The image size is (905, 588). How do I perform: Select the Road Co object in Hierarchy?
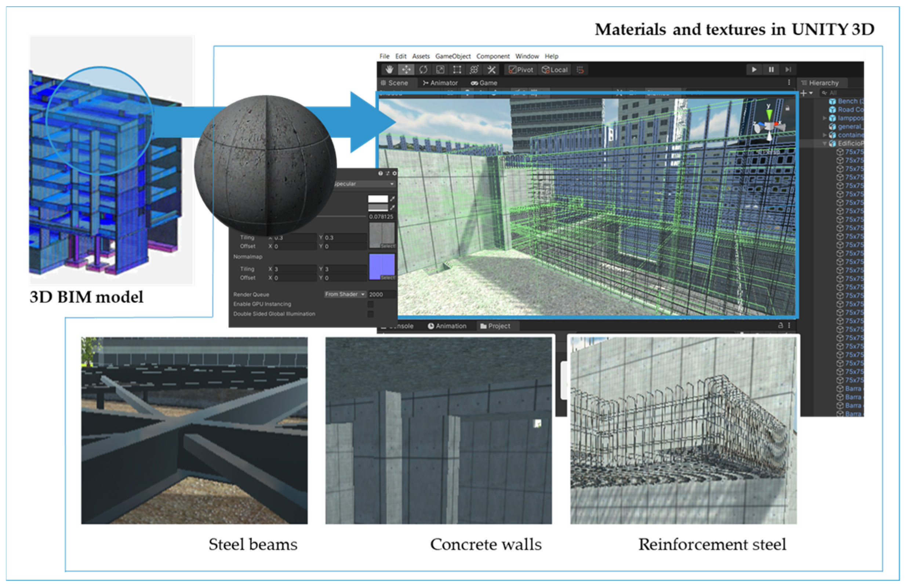point(846,110)
